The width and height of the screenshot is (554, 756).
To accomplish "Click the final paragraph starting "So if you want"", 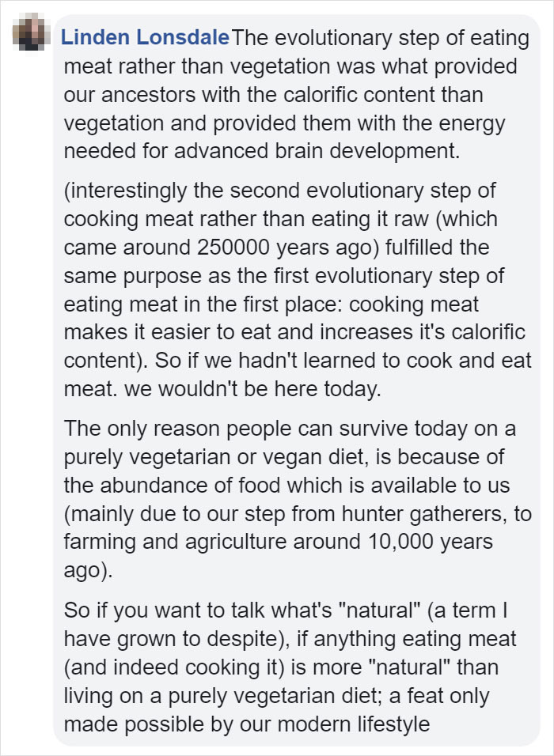I will coord(290,667).
